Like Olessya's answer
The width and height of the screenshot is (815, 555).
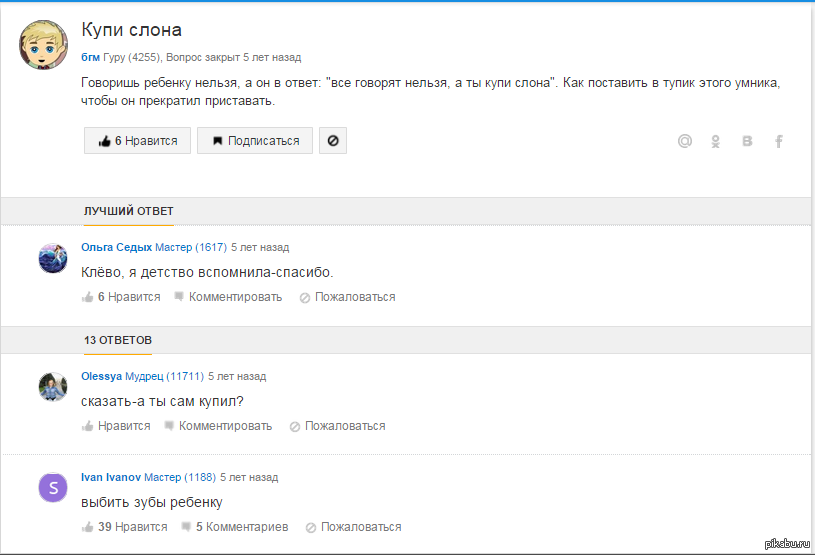116,426
